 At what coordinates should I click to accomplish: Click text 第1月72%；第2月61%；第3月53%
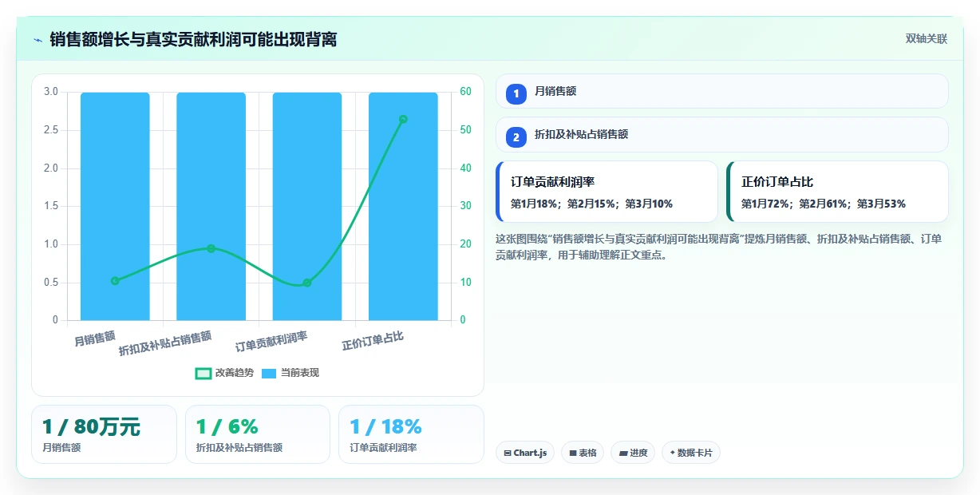824,204
